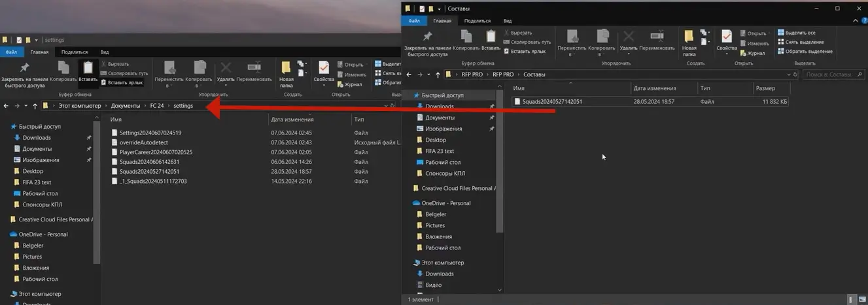This screenshot has height=305, width=868.
Task: Click Deselect (Снять выделение) in Составы window
Action: (799, 42)
